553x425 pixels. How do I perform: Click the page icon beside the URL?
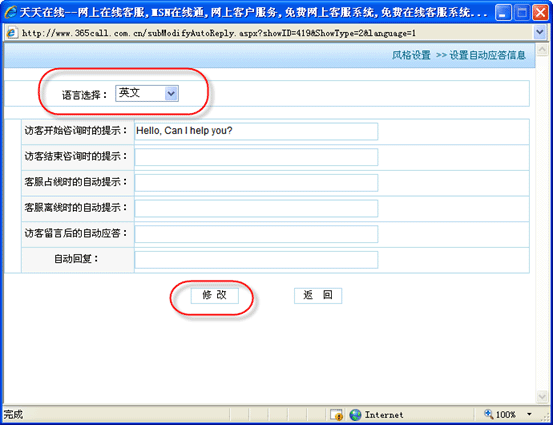click(12, 33)
